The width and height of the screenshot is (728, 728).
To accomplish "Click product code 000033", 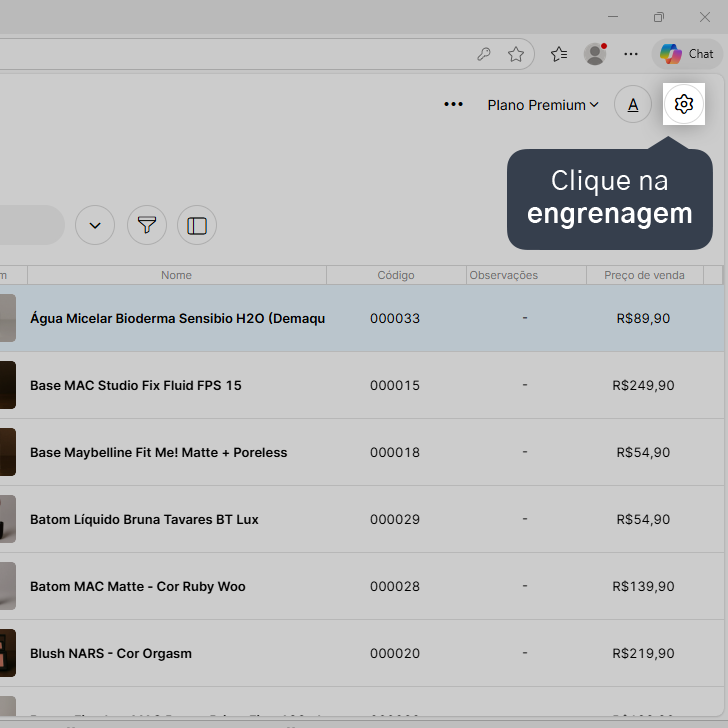I will pyautogui.click(x=395, y=318).
